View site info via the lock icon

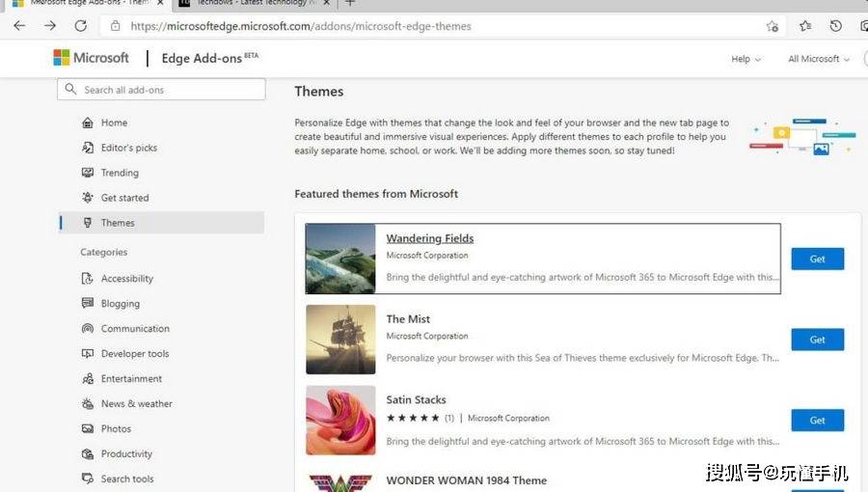tap(115, 26)
